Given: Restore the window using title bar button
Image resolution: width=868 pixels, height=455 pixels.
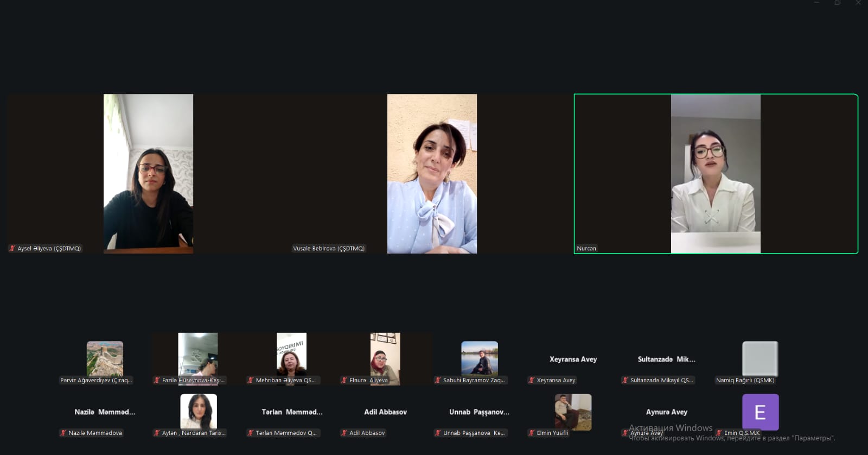Looking at the screenshot, I should 838,3.
